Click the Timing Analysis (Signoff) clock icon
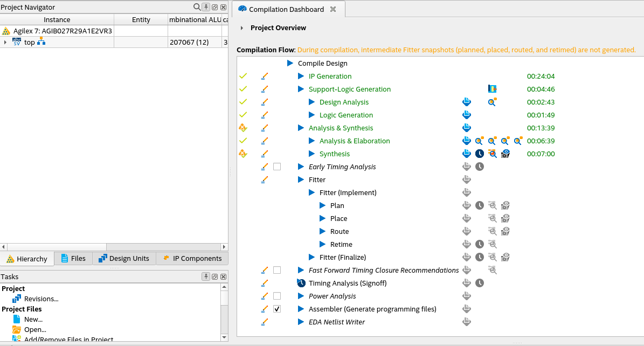The image size is (644, 346). (x=480, y=283)
